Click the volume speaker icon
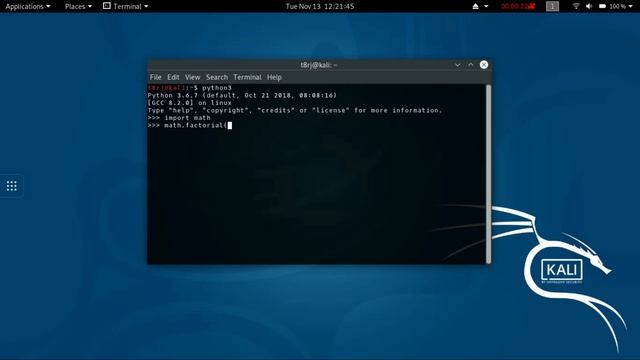640x360 pixels. click(x=589, y=6)
